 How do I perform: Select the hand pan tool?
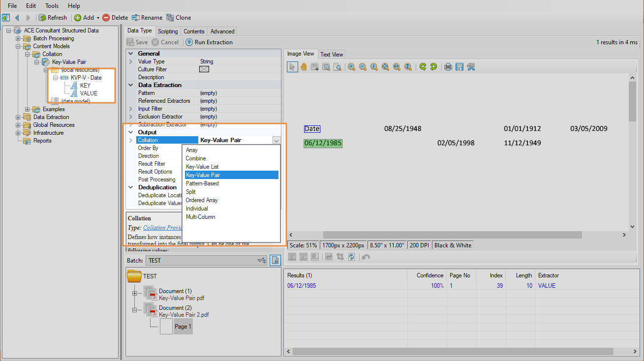point(304,67)
